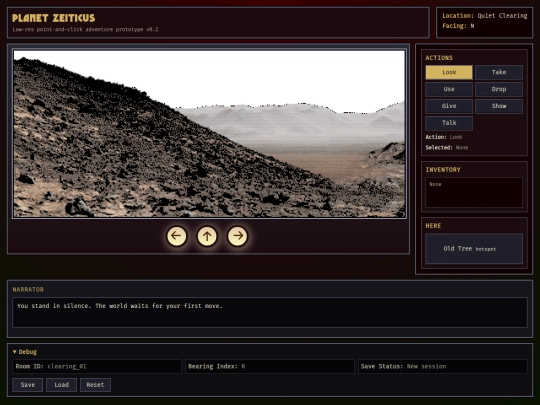Click the prototype v0.2 subtitle
The width and height of the screenshot is (540, 405).
click(85, 30)
